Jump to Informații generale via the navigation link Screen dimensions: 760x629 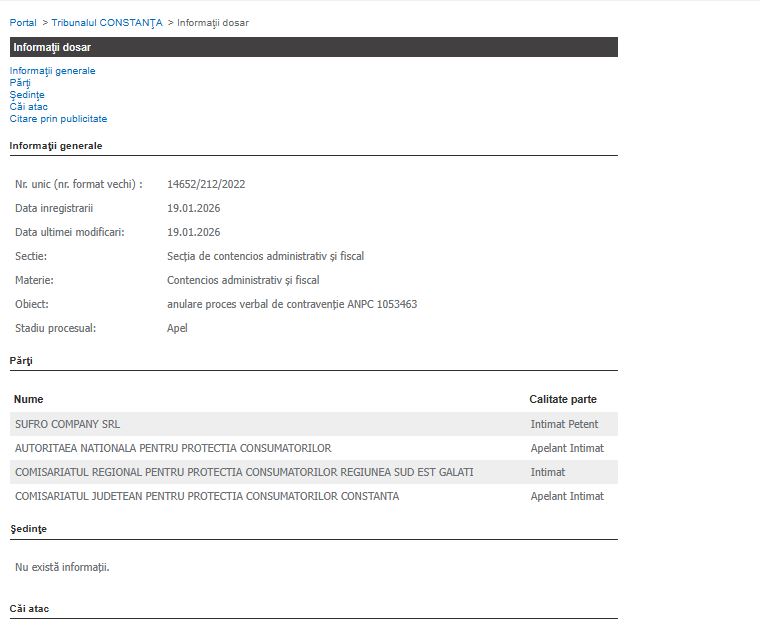(x=52, y=71)
